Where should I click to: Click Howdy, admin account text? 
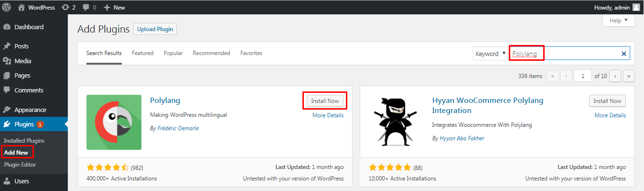612,7
